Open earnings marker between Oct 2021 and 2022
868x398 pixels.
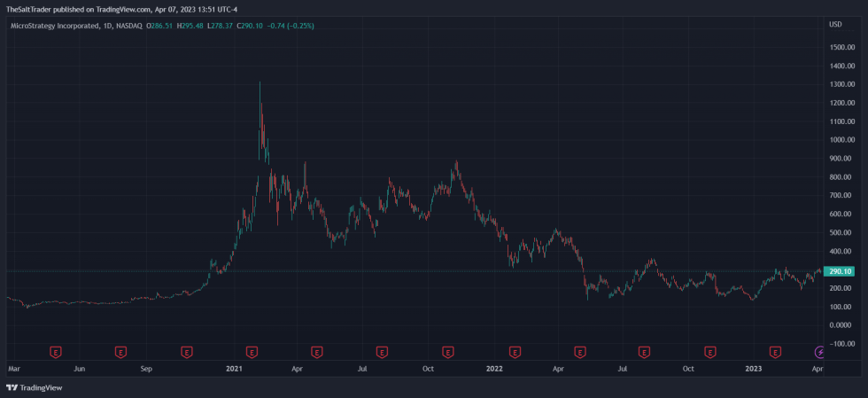tap(448, 352)
